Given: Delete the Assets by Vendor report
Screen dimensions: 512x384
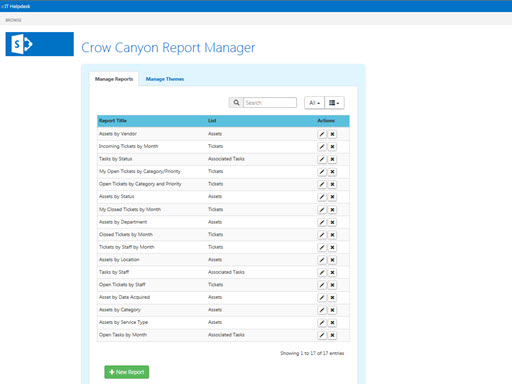Looking at the screenshot, I should 332,134.
